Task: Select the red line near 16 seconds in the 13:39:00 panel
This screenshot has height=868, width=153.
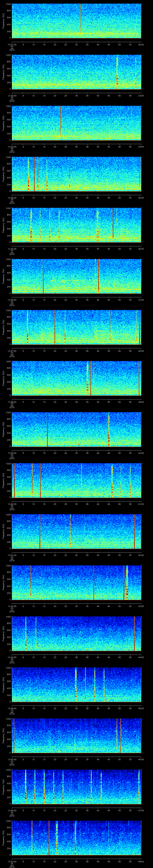Action: point(47,429)
